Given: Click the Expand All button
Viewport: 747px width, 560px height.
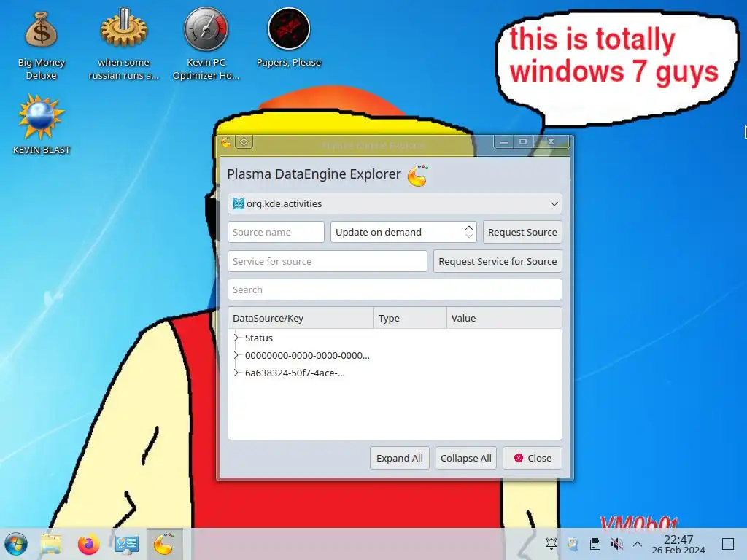Looking at the screenshot, I should coord(400,458).
